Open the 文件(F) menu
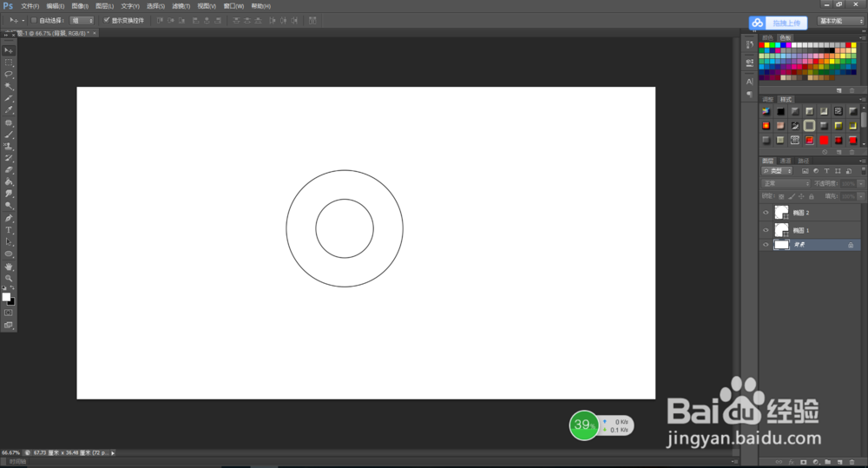The width and height of the screenshot is (868, 468). tap(30, 6)
